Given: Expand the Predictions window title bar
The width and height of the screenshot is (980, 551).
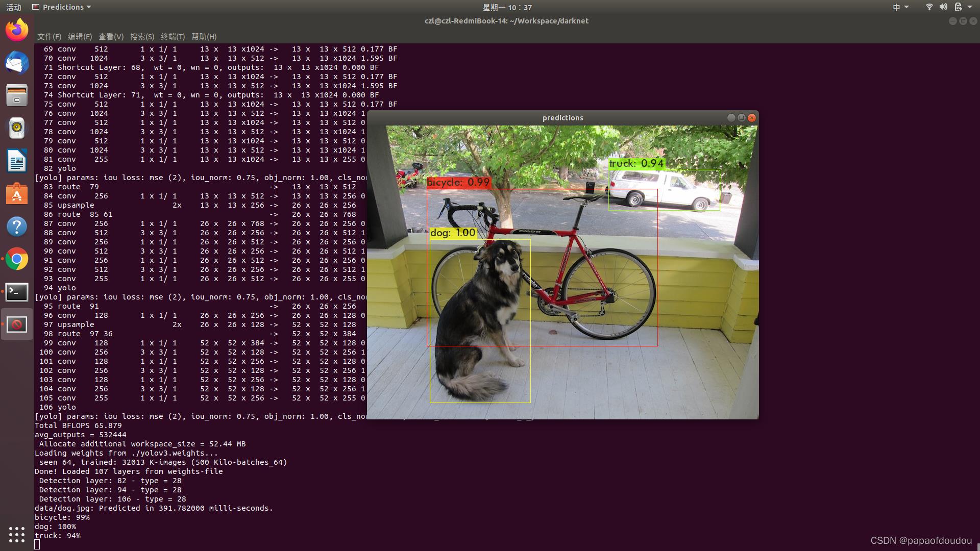Looking at the screenshot, I should coord(742,118).
